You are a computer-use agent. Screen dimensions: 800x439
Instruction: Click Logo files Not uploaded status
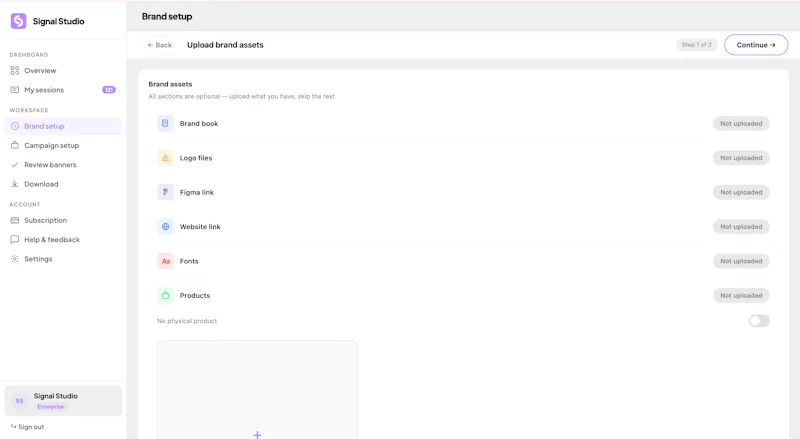coord(741,158)
